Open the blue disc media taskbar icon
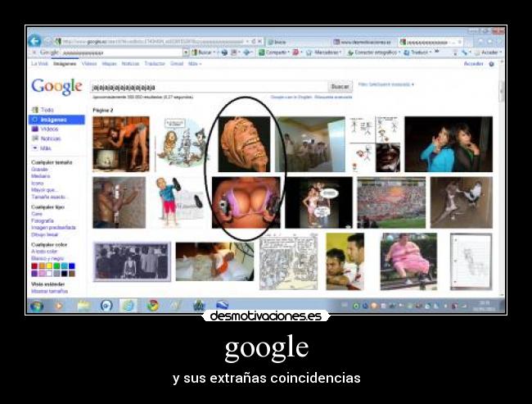The height and width of the screenshot is (404, 532). [106, 306]
